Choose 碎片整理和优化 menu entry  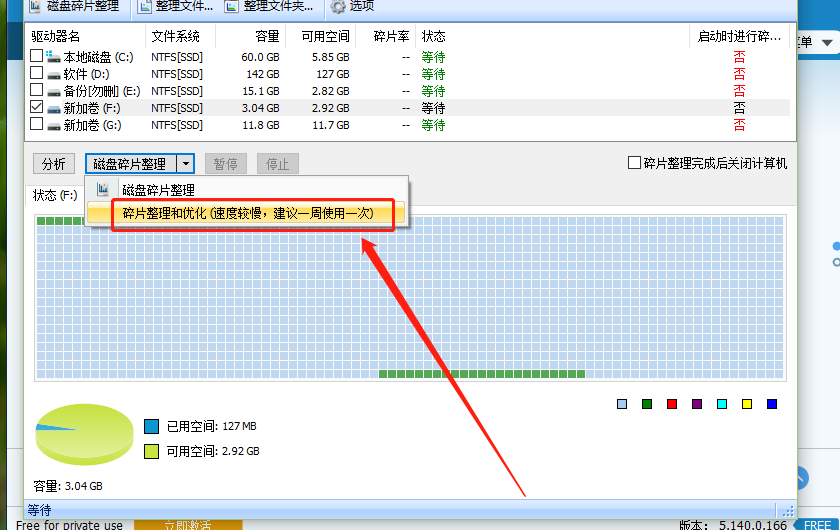click(246, 213)
